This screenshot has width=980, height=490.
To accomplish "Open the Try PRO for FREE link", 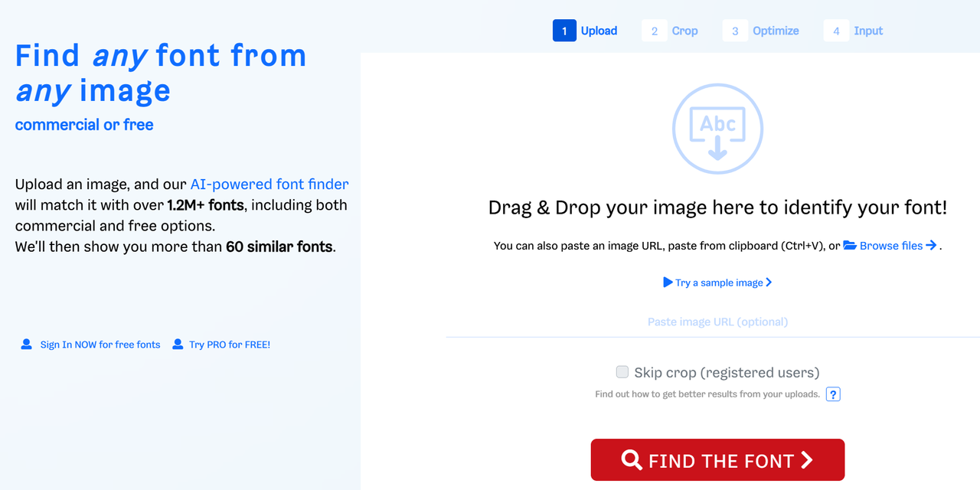I will [x=230, y=345].
